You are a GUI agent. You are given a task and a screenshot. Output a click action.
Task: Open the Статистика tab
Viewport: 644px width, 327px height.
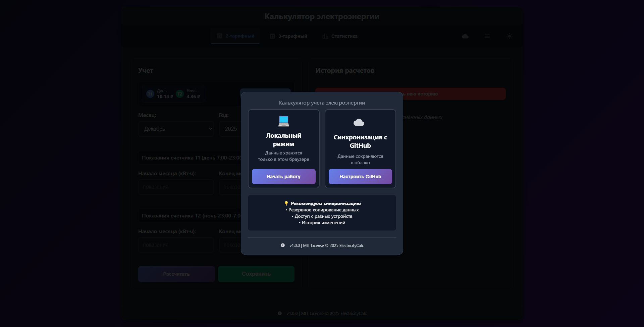coord(340,36)
